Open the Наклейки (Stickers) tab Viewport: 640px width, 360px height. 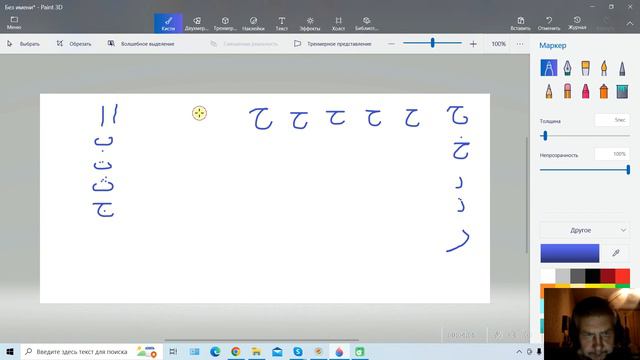253,23
